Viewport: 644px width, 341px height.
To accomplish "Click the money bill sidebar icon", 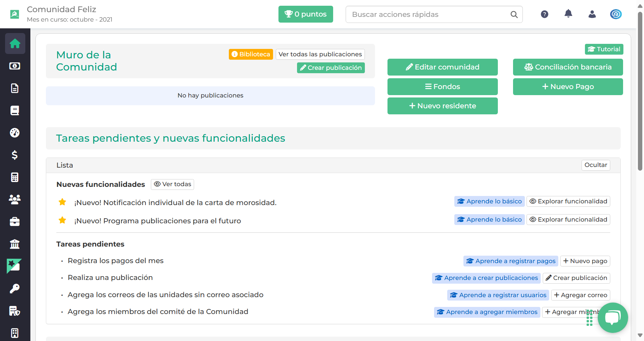I will [15, 66].
